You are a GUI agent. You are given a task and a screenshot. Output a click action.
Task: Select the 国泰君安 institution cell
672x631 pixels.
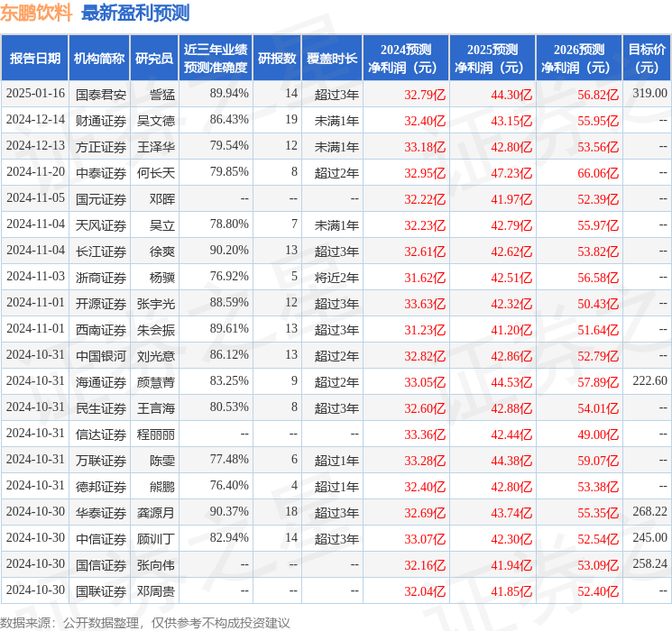click(101, 95)
